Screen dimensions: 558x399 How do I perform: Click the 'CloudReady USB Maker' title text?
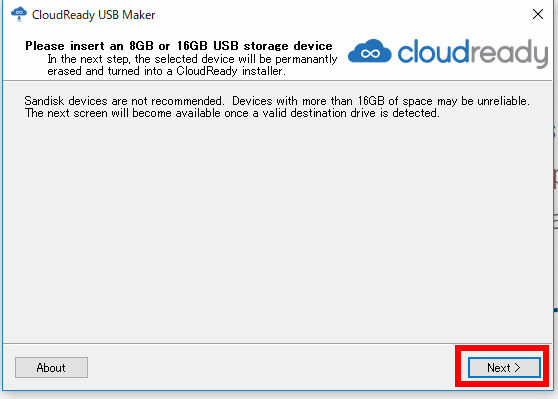pyautogui.click(x=94, y=15)
